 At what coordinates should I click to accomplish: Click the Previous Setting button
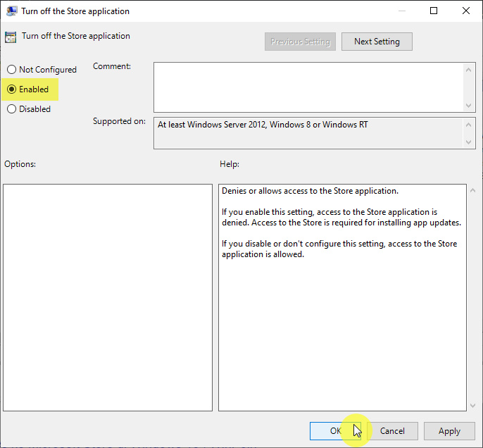point(300,42)
